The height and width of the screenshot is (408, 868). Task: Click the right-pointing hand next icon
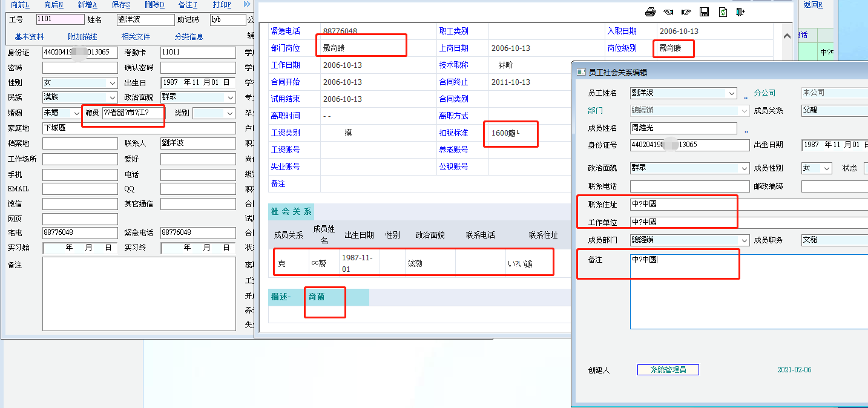pyautogui.click(x=686, y=12)
